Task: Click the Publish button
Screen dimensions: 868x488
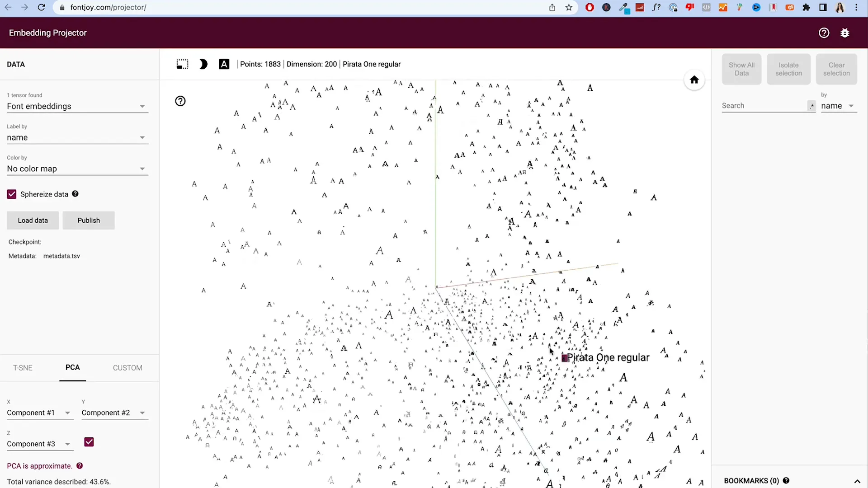Action: [x=89, y=221]
